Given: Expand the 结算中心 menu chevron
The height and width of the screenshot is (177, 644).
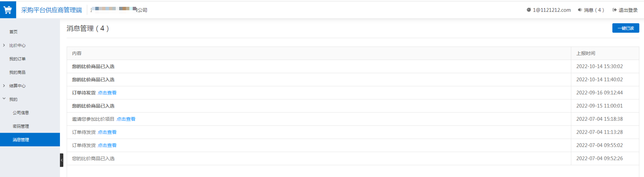Looking at the screenshot, I should click(x=4, y=86).
